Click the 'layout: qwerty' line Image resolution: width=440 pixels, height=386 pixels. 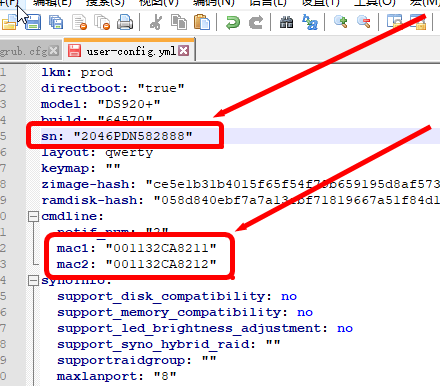pyautogui.click(x=97, y=153)
